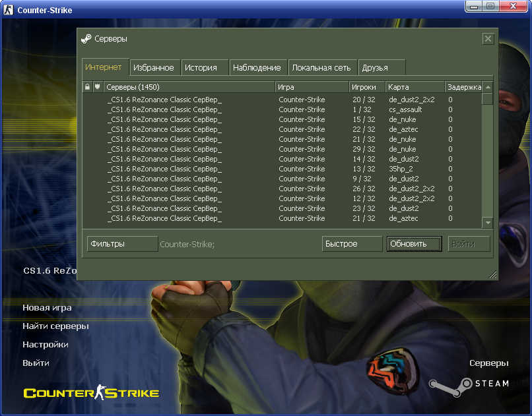This screenshot has width=532, height=416.
Task: Open the Локальная сеть tab
Action: click(x=323, y=68)
